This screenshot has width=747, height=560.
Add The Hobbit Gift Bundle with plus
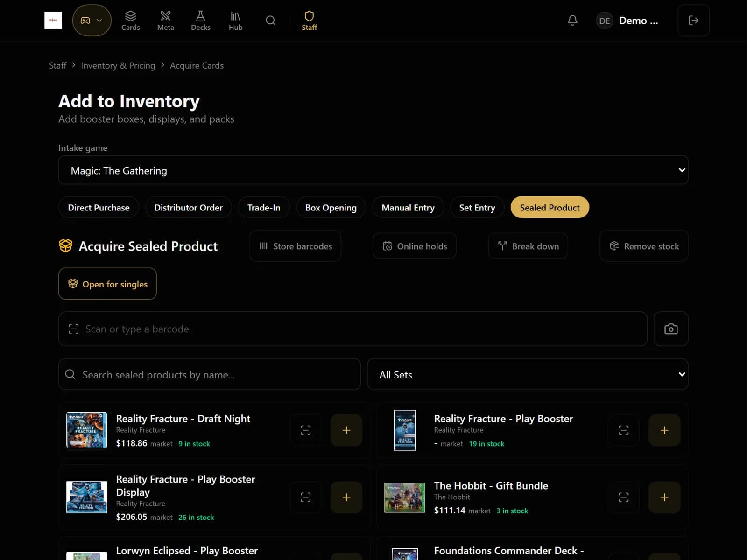664,497
